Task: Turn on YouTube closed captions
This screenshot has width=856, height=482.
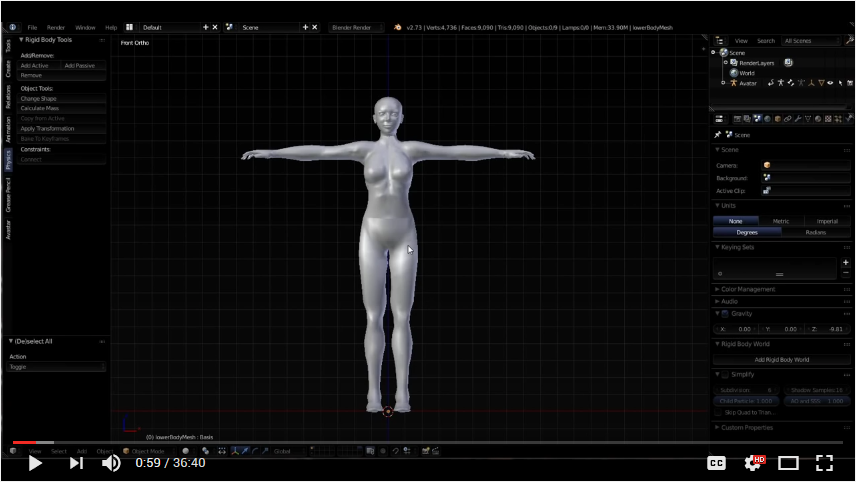Action: coord(716,463)
